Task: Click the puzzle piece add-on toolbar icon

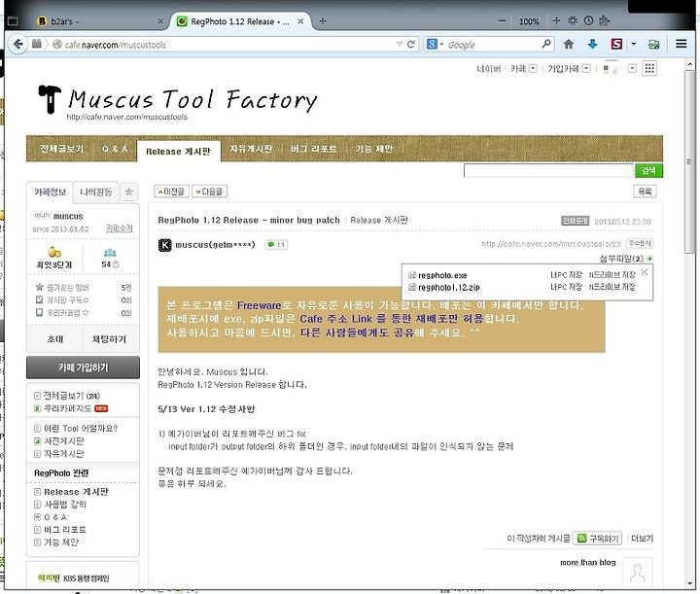Action: (x=604, y=20)
